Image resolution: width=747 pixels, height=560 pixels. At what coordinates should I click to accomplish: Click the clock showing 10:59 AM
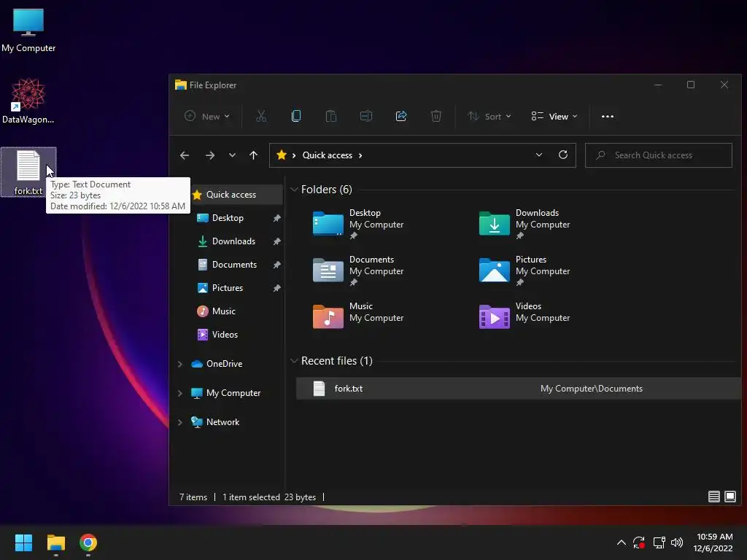(715, 537)
